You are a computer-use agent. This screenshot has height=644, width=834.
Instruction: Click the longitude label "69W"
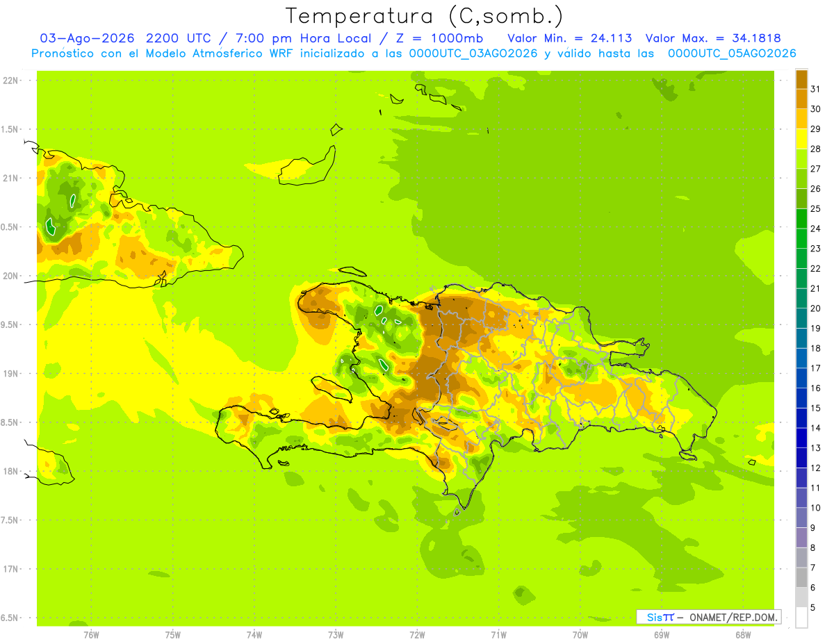tap(662, 634)
